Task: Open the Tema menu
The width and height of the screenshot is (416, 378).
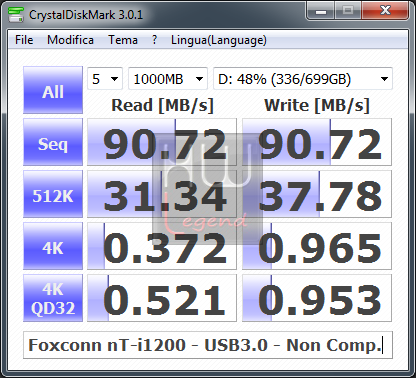Action: pyautogui.click(x=123, y=40)
